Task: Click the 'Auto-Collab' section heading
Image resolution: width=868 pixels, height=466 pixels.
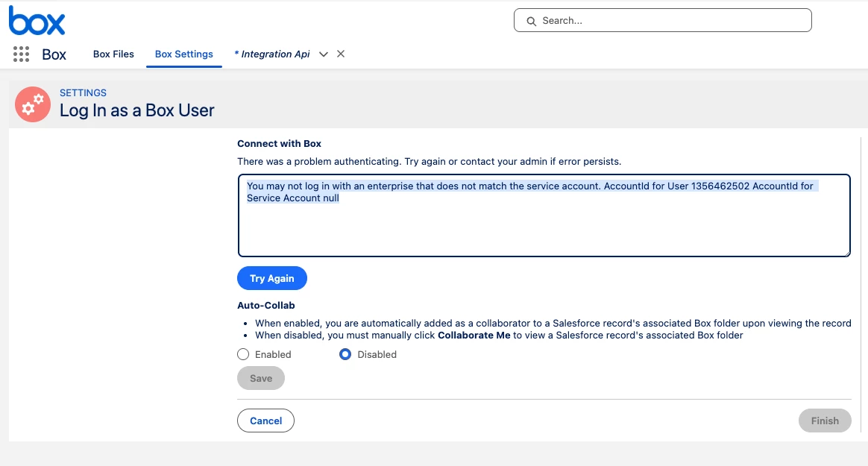Action: [x=265, y=305]
